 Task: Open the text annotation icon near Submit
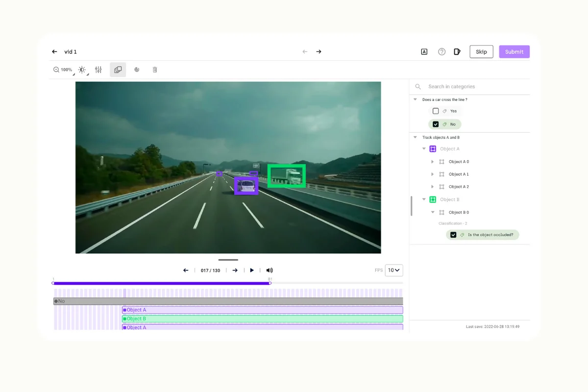pyautogui.click(x=423, y=51)
